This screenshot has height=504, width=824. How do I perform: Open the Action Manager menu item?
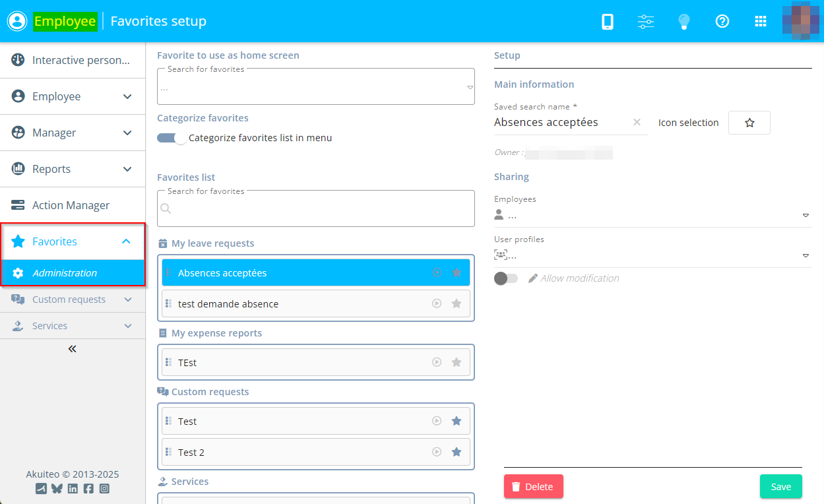71,205
